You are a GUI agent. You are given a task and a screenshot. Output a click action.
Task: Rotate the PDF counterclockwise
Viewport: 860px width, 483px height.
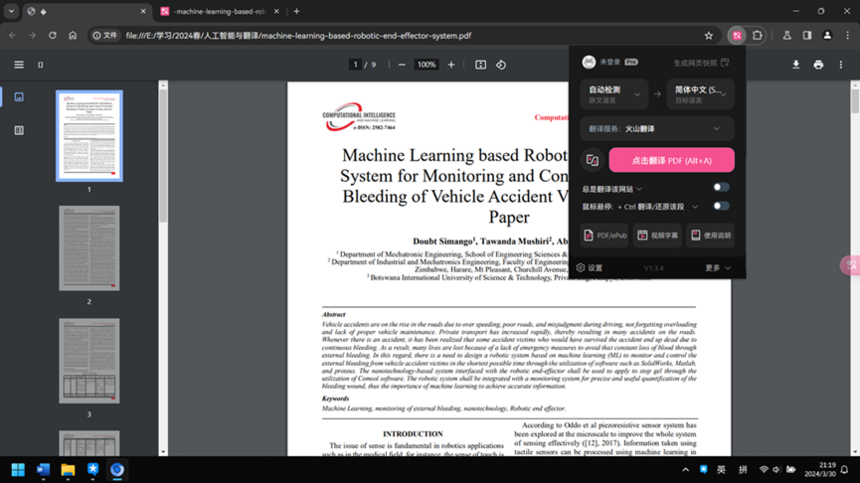(501, 65)
